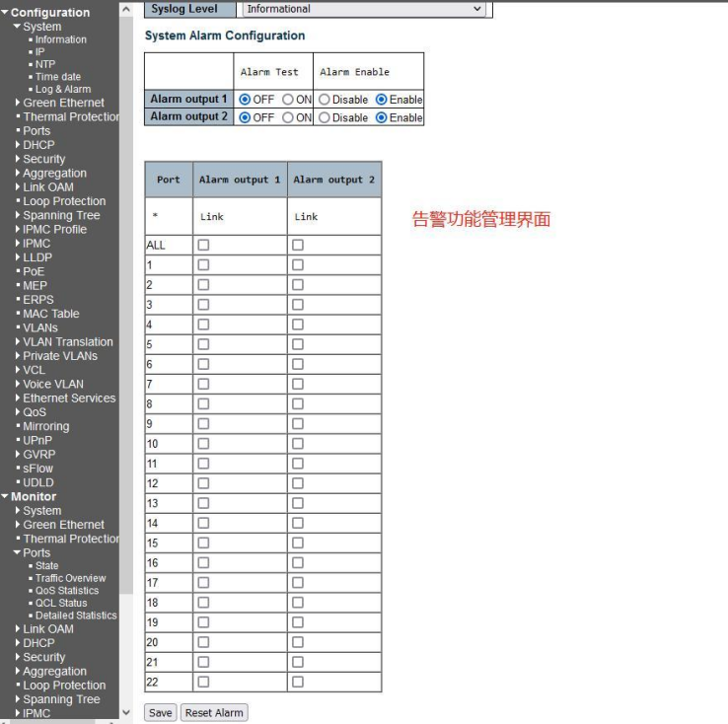728x724 pixels.
Task: Set Alarm output 1 test to ON
Action: (288, 100)
